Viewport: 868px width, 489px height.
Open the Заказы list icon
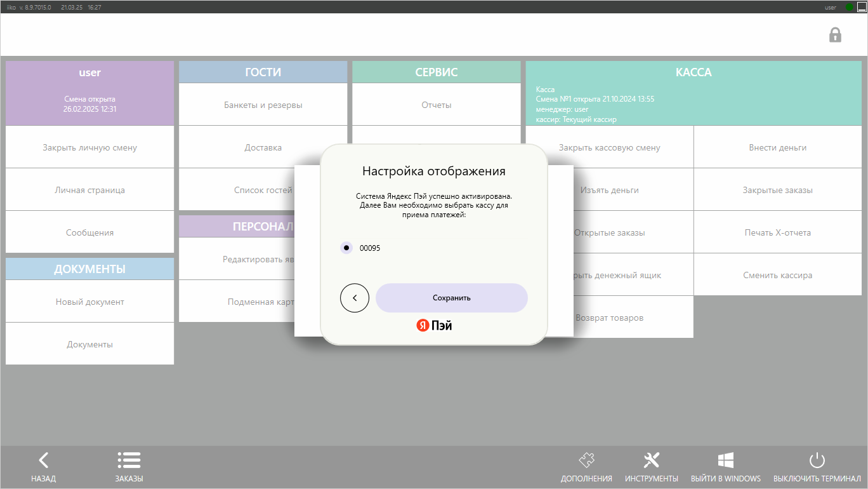point(129,461)
